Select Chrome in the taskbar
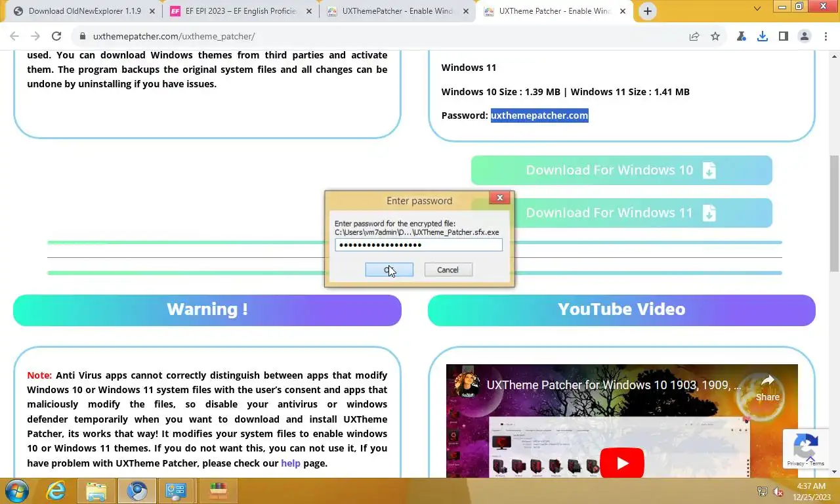Image resolution: width=840 pixels, height=504 pixels. [x=137, y=491]
